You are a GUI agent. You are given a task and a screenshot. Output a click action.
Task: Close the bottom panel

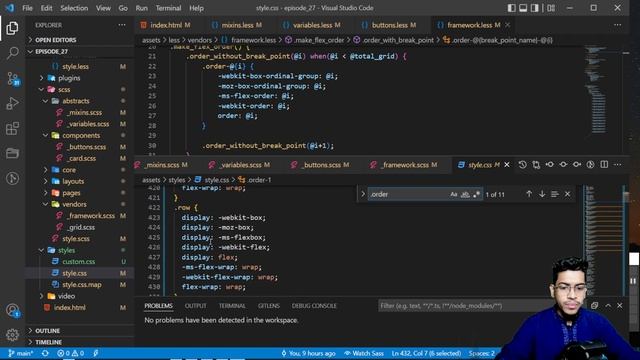[x=620, y=305]
